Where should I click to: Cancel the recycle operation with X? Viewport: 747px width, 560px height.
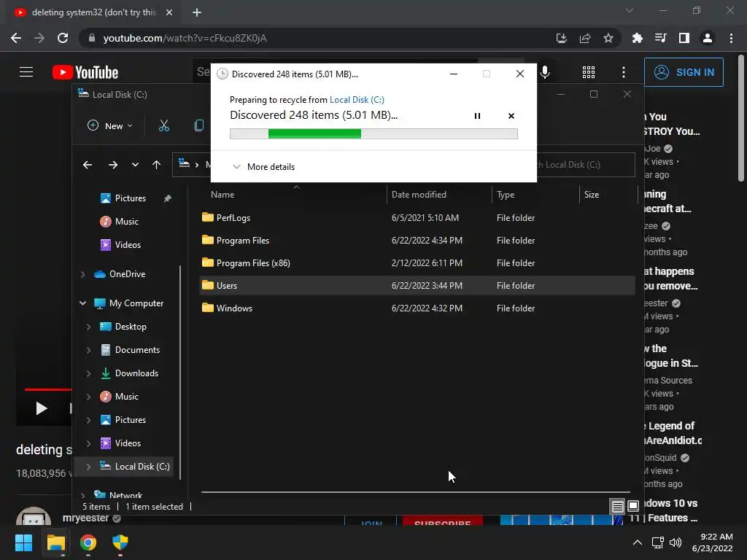tap(511, 116)
